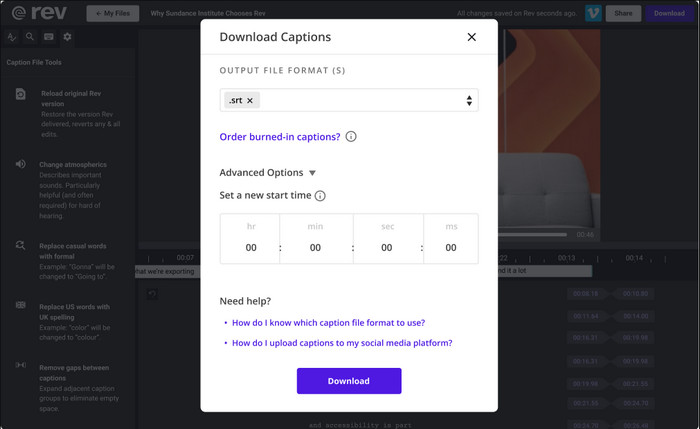Click the Share button in header
Viewport: 700px width, 429px height.
tap(623, 13)
